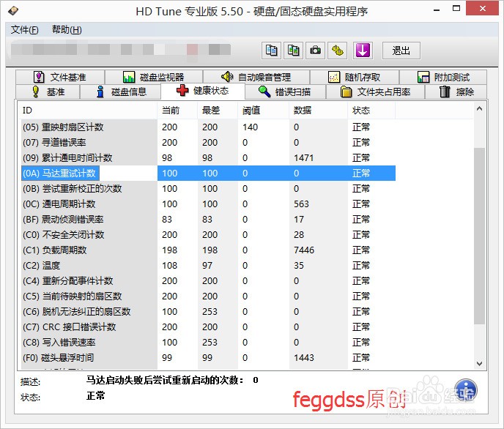The height and width of the screenshot is (429, 504).
Task: Select the (C2) 温度 row
Action: tap(208, 266)
